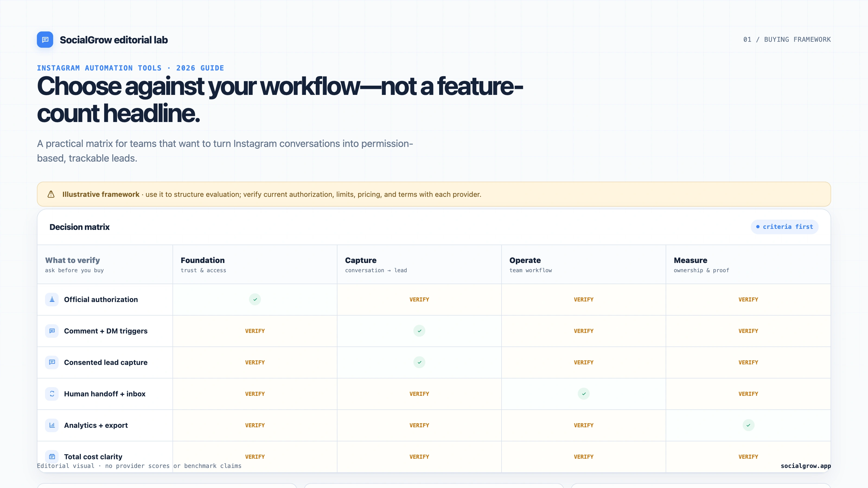868x488 pixels.
Task: Click VERIFY in Operate for Official authorization
Action: tap(584, 299)
